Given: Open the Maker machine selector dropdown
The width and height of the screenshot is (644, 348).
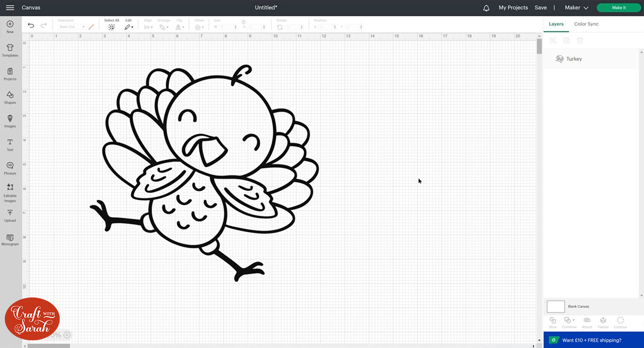Looking at the screenshot, I should click(x=577, y=8).
